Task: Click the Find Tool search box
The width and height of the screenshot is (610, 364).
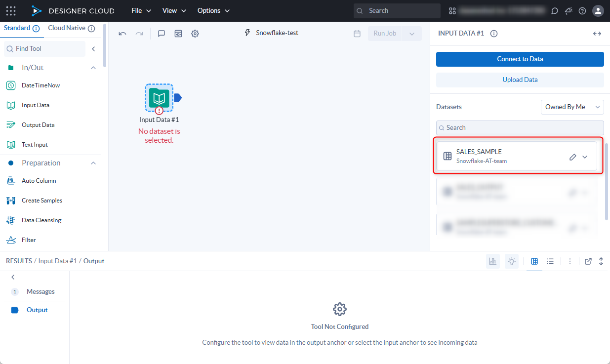Action: 44,49
